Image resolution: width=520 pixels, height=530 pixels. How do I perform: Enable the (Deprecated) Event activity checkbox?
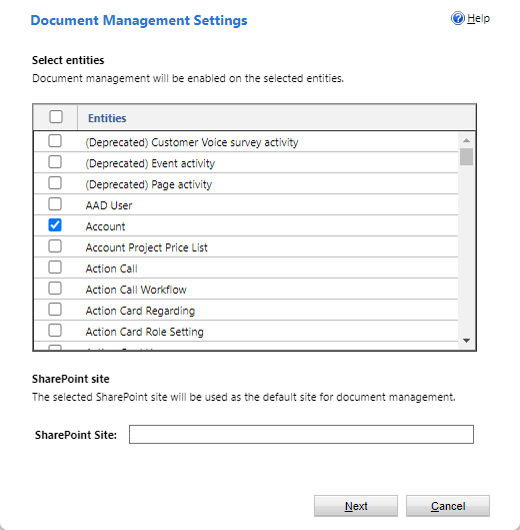pos(55,162)
